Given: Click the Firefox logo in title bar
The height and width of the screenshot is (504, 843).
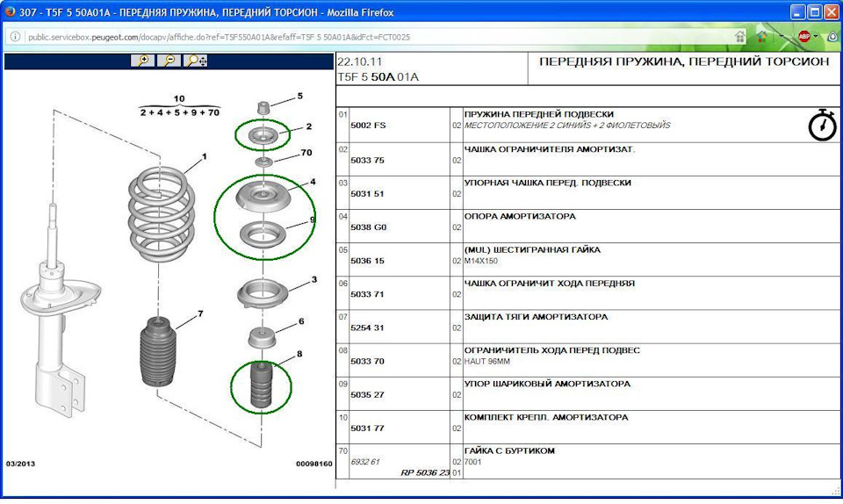Looking at the screenshot, I should pyautogui.click(x=10, y=11).
